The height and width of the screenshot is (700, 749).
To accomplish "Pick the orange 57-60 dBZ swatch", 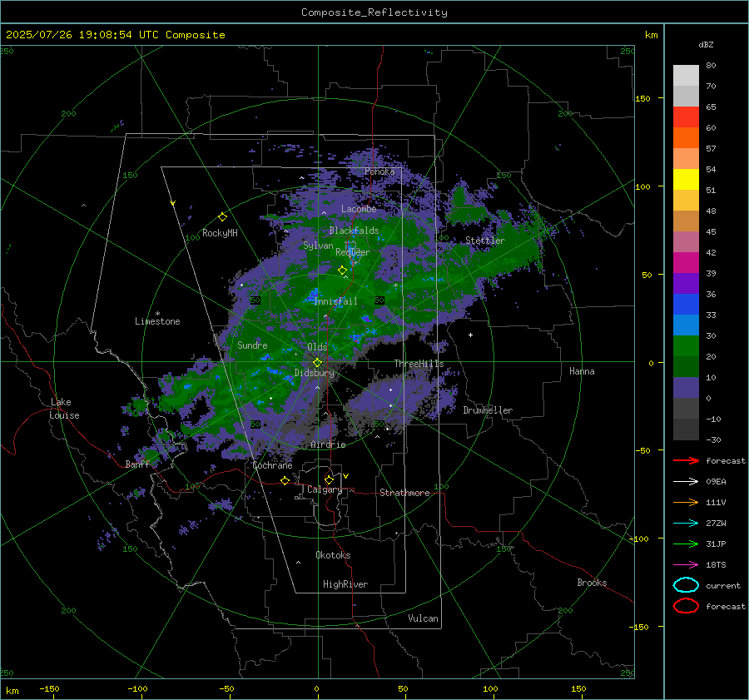I will click(686, 137).
